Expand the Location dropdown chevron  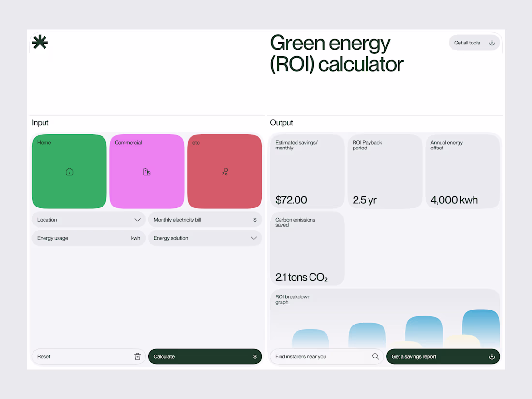pos(137,220)
